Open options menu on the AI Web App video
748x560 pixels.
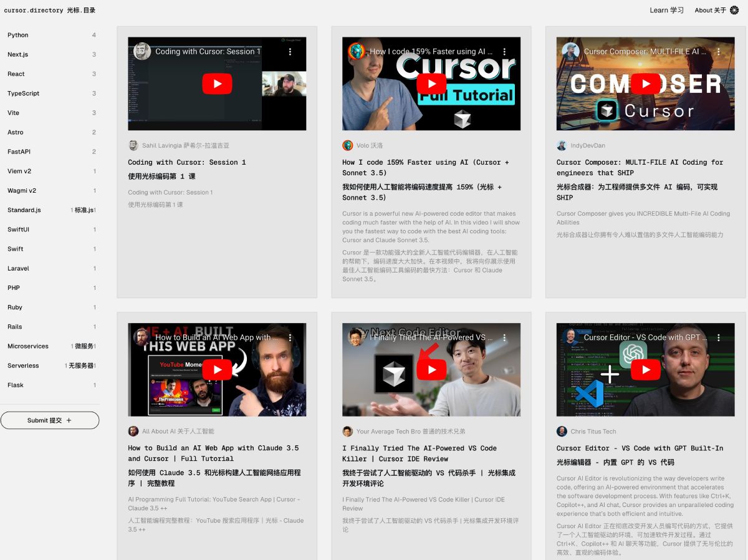[x=289, y=337]
